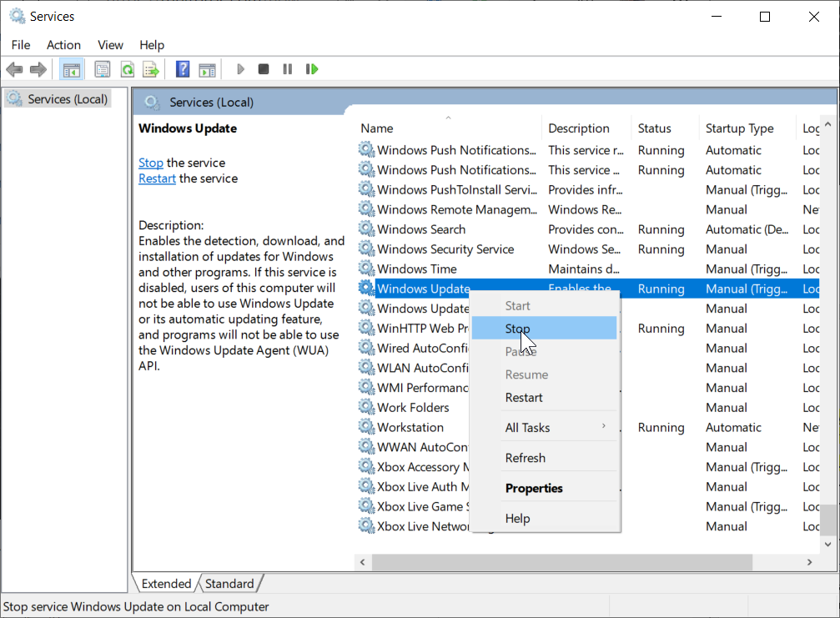Click the gear icon beside Windows Remote Management
Image resolution: width=840 pixels, height=618 pixels.
[x=366, y=209]
